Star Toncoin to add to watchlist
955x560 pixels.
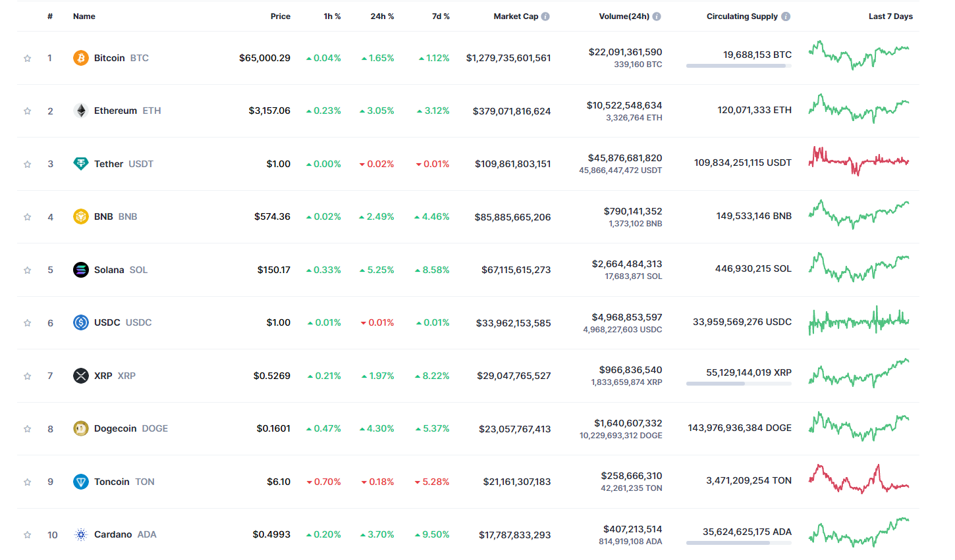28,482
